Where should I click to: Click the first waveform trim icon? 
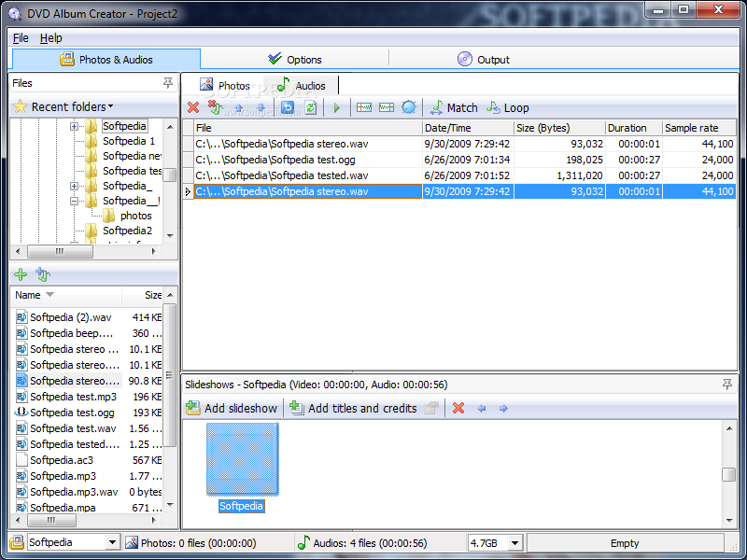[x=364, y=107]
